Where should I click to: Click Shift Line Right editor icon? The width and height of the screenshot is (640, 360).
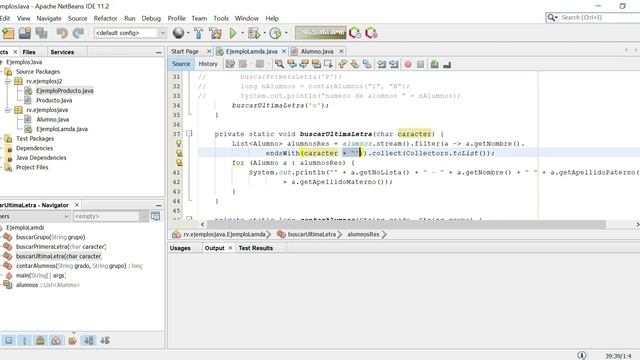[393, 64]
